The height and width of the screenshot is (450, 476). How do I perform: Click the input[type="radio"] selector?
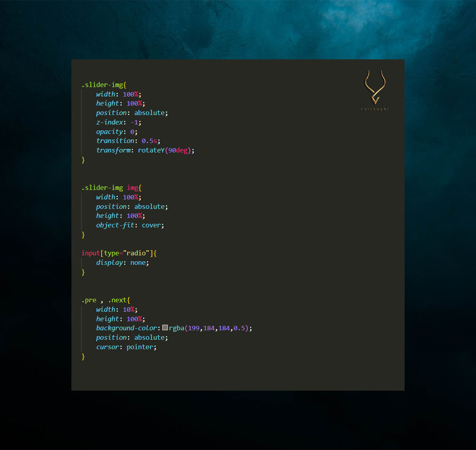[119, 253]
